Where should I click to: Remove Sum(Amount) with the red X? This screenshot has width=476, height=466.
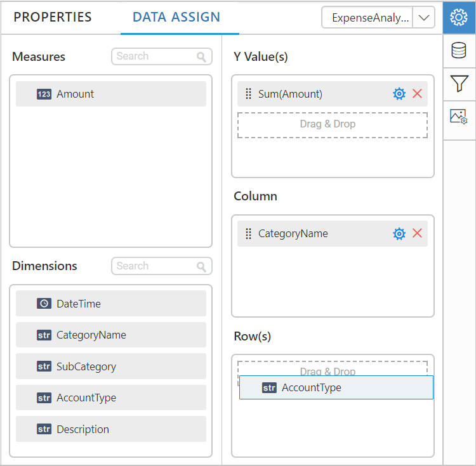coord(417,94)
